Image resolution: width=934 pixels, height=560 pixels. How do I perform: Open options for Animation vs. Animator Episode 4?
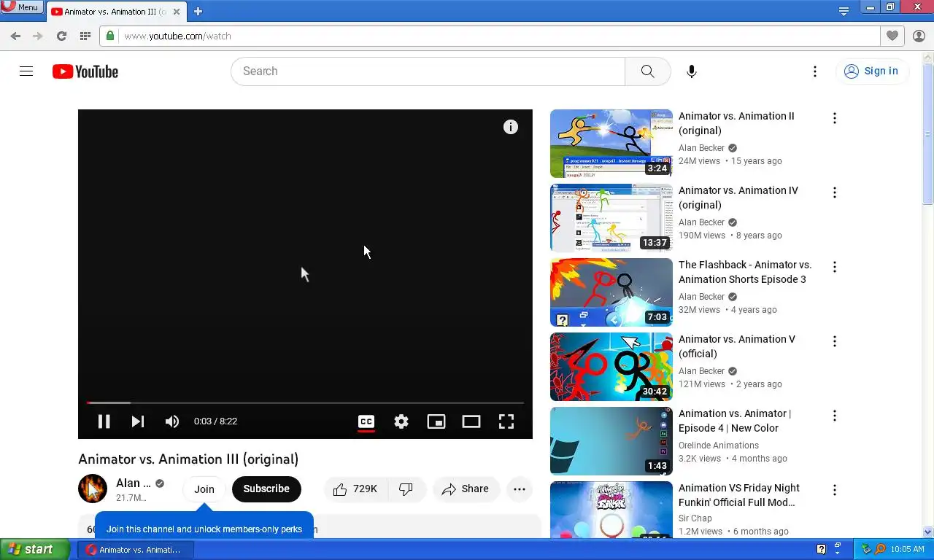[835, 416]
